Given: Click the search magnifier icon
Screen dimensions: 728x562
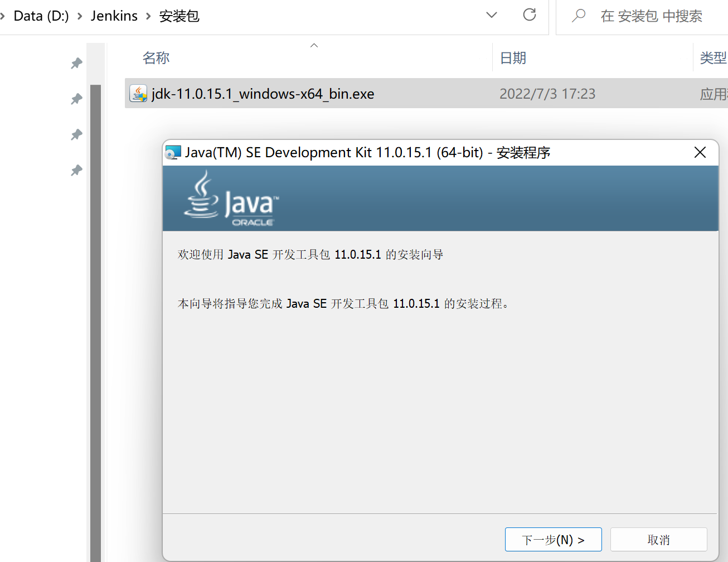Looking at the screenshot, I should click(579, 16).
